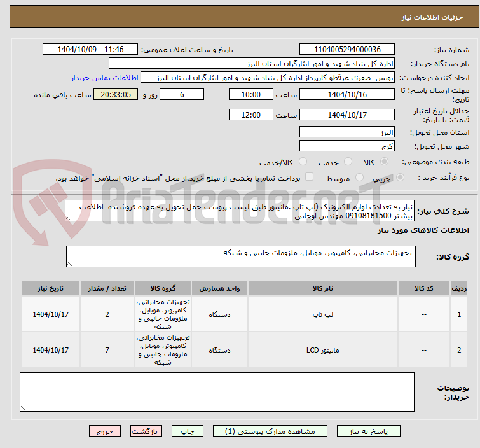Click the request creator field یونس صفری
Image resolution: width=480 pixels, height=448 pixels.
268,78
